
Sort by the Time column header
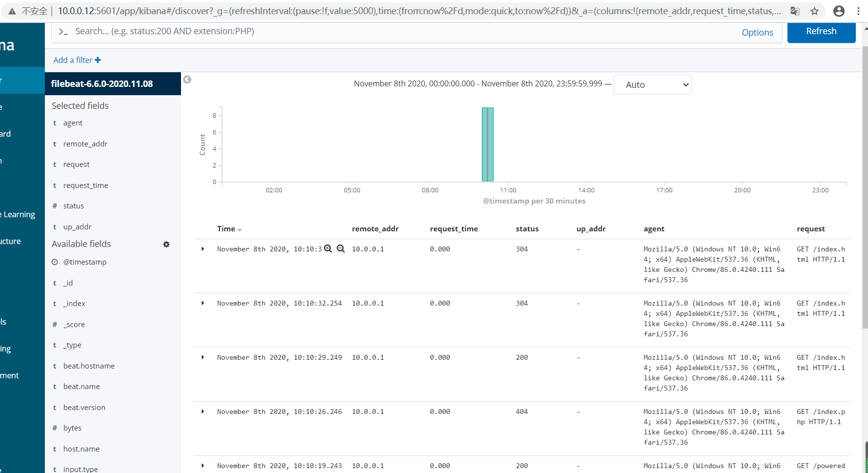(226, 229)
